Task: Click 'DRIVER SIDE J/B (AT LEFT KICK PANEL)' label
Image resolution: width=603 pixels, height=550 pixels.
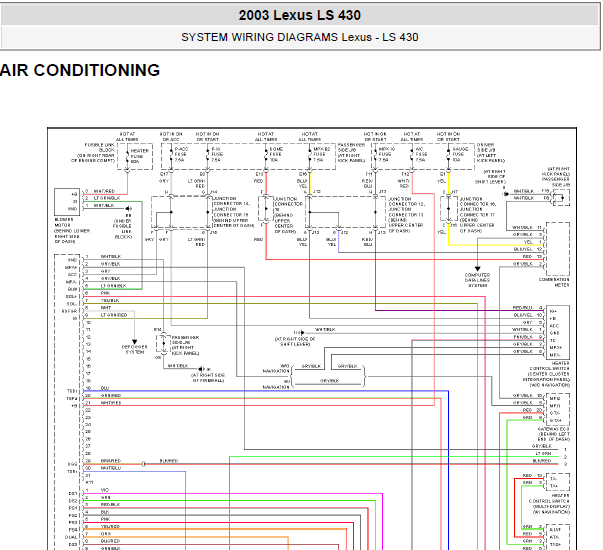Action: coord(490,153)
